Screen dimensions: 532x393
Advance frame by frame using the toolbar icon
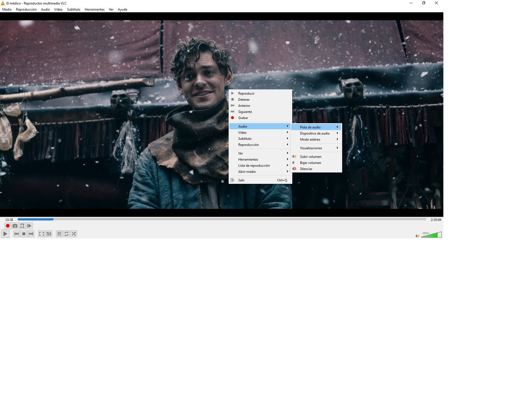pos(29,226)
